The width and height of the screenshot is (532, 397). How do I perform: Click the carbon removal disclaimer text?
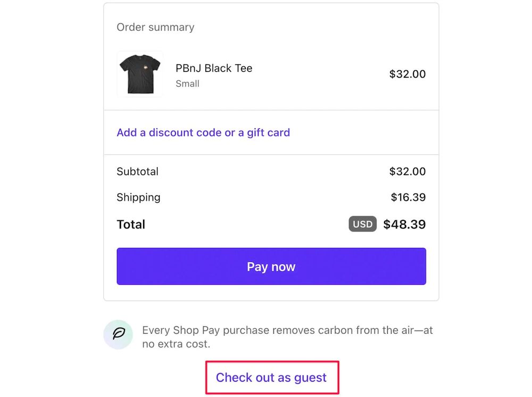[x=287, y=335]
